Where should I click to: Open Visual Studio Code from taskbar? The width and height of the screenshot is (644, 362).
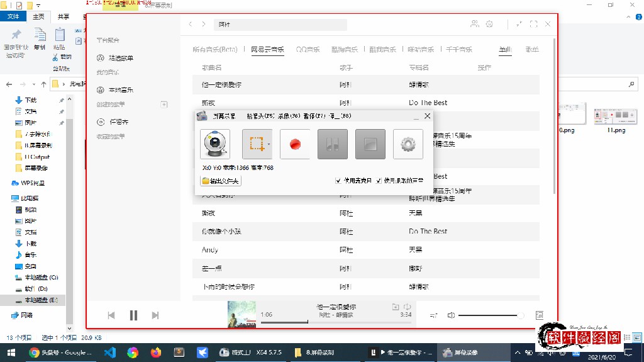pyautogui.click(x=109, y=353)
